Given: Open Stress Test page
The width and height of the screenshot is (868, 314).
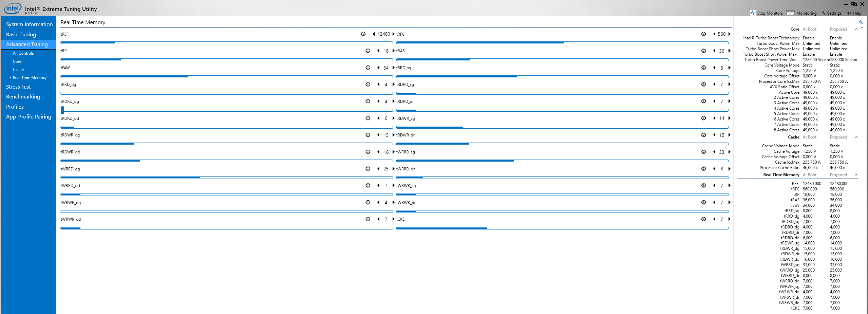Looking at the screenshot, I should (18, 87).
